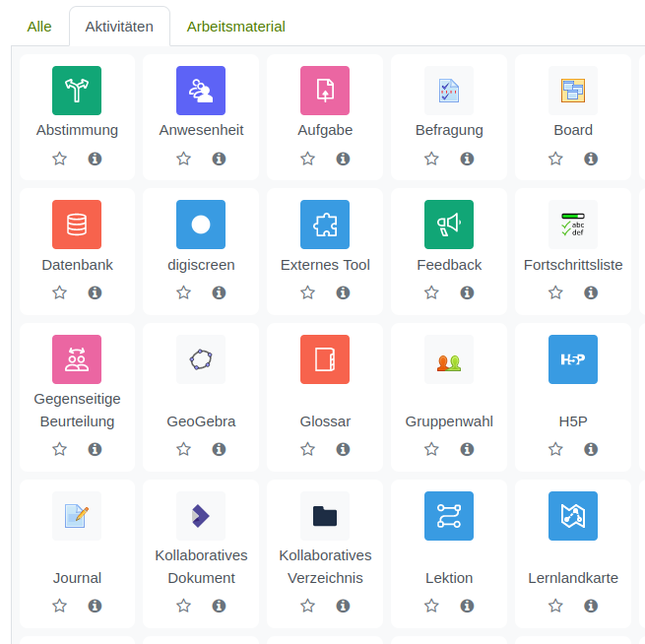View information about the Journal activity
Screen dimensions: 645x644
click(95, 606)
